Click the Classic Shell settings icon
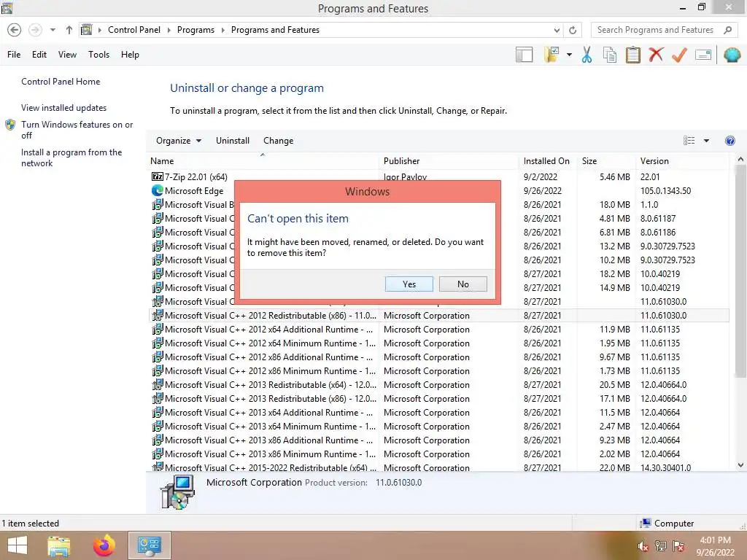 coord(732,55)
